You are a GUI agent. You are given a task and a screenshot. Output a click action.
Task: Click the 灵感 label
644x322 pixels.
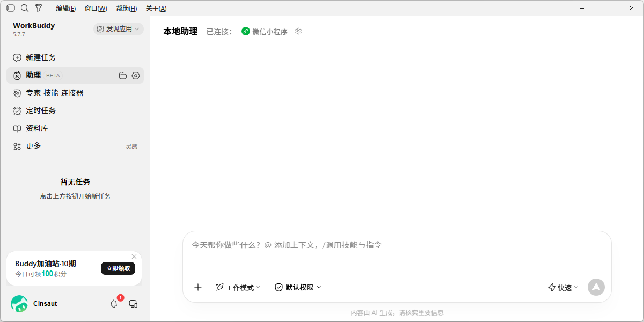pyautogui.click(x=131, y=147)
